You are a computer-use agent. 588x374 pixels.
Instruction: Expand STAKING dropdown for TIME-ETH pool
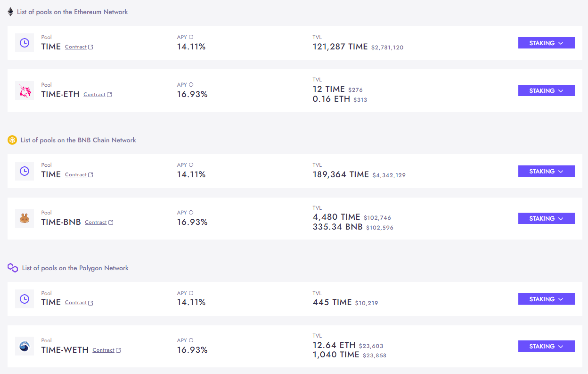click(546, 90)
